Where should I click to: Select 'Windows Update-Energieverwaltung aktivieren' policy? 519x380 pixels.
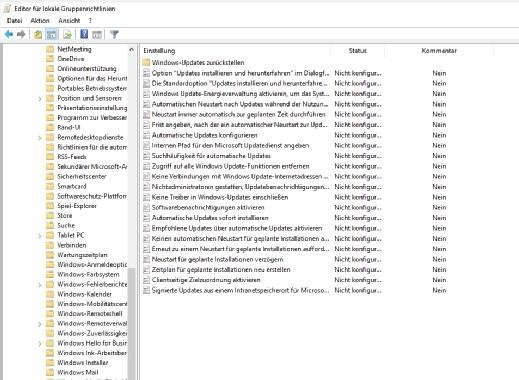240,94
